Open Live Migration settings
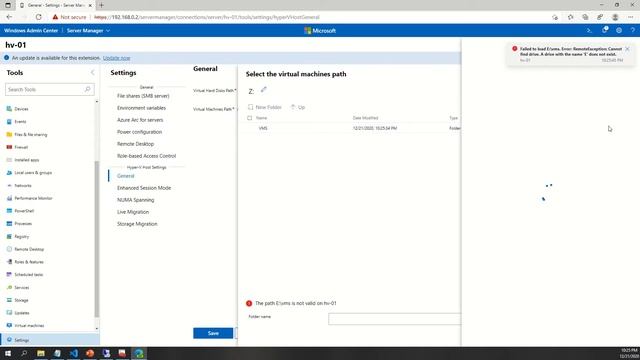Screen dimensions: 640x360 pos(133,212)
